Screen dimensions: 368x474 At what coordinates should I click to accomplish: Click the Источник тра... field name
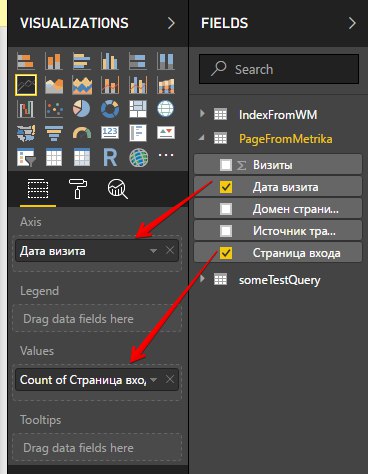click(294, 231)
